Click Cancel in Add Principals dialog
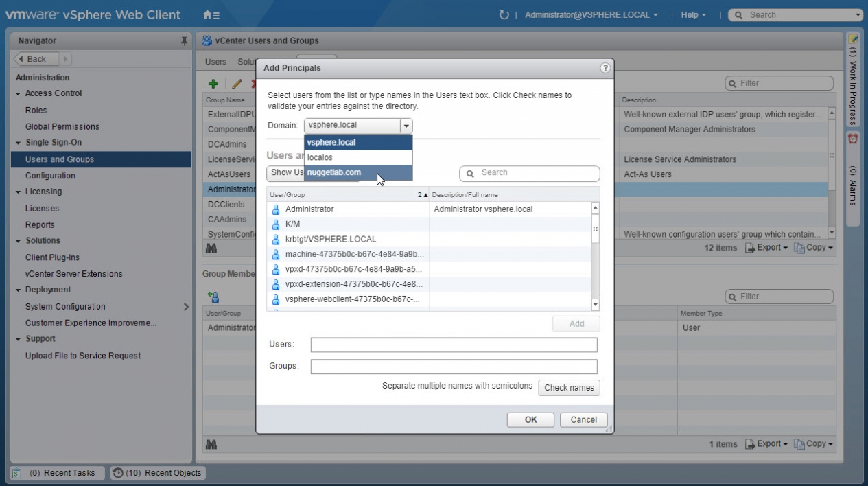This screenshot has height=486, width=868. click(583, 419)
